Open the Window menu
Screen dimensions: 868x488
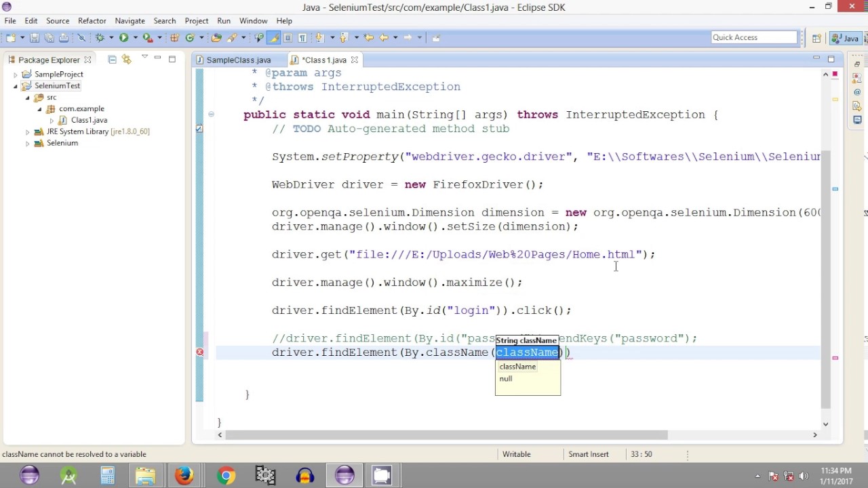(x=253, y=21)
